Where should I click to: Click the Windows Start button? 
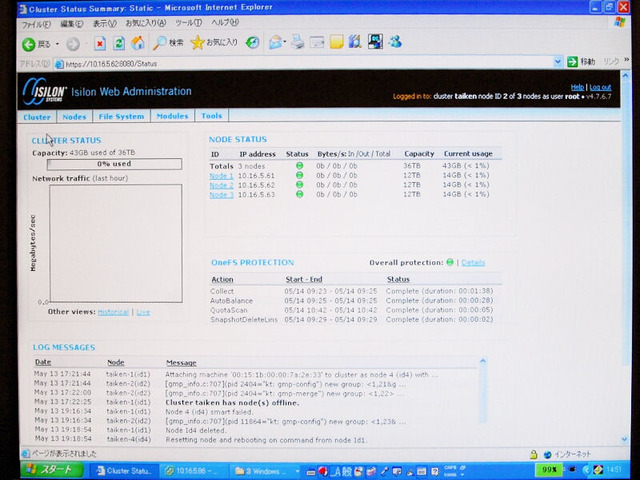coord(51,470)
